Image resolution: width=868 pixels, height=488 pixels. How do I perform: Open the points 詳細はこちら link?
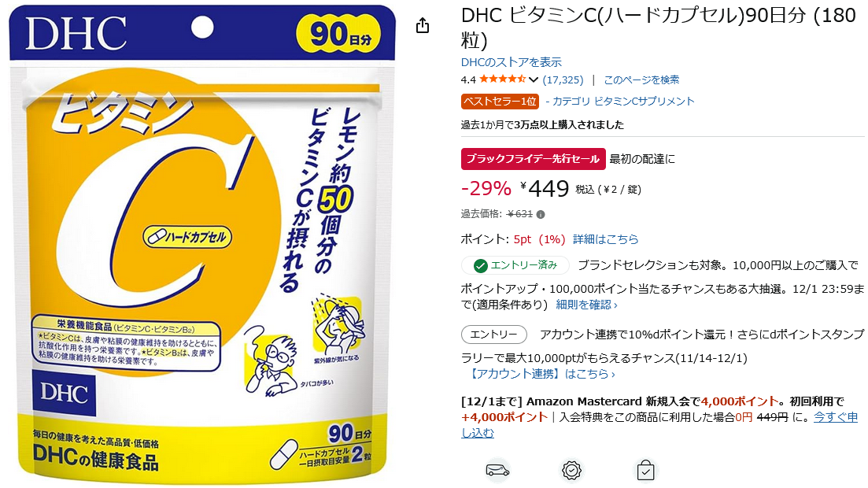(x=606, y=239)
